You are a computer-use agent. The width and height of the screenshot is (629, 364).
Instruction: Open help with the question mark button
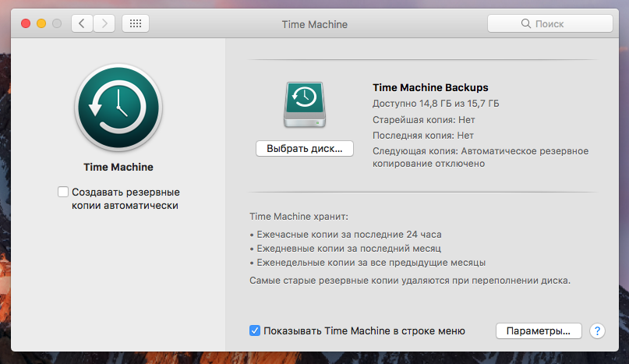click(x=597, y=330)
